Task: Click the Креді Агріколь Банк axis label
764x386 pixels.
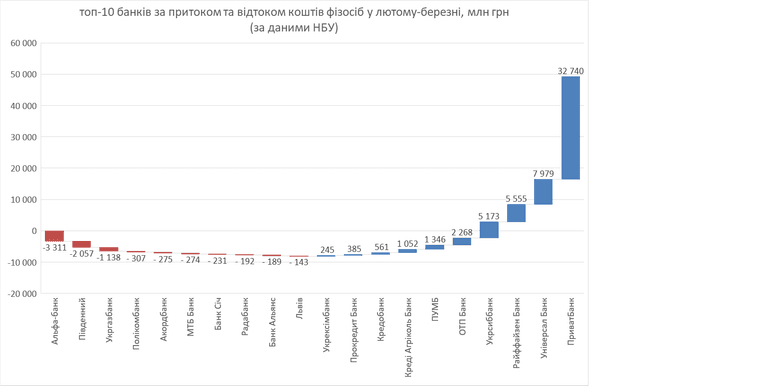Action: tap(408, 337)
